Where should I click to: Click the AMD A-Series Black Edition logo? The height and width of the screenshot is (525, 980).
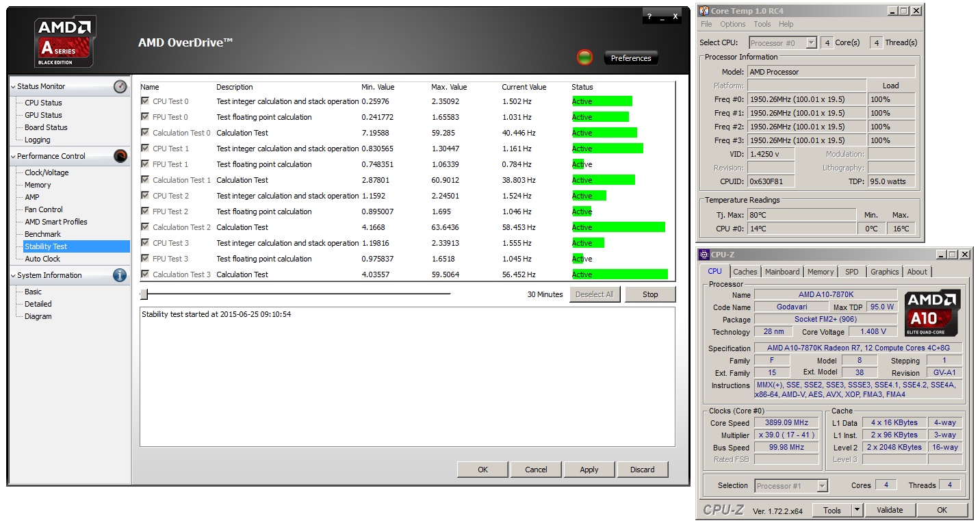(65, 43)
